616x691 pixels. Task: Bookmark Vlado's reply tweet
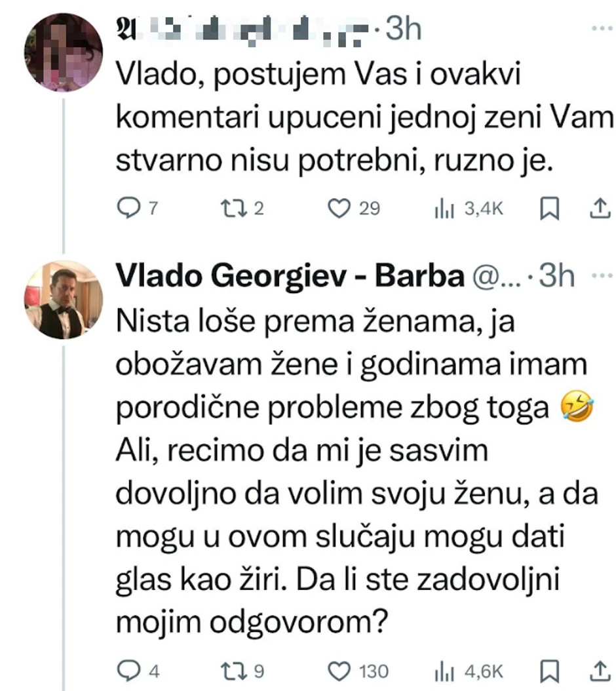[x=550, y=671]
